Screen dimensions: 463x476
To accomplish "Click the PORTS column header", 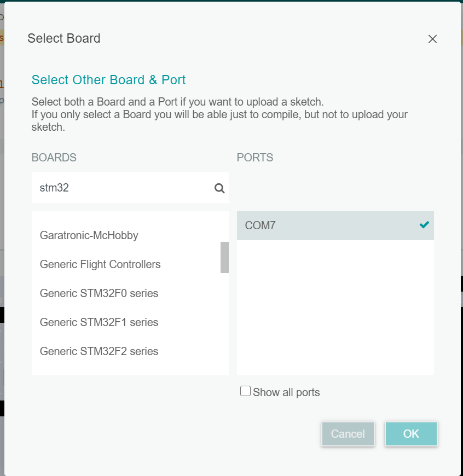I will point(255,157).
